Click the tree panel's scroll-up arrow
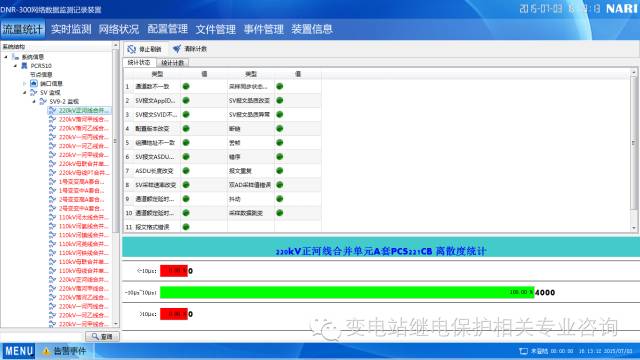 click(116, 45)
